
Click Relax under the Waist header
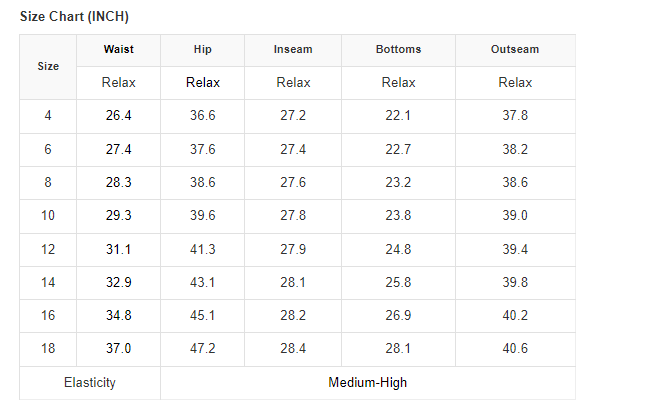[x=118, y=82]
